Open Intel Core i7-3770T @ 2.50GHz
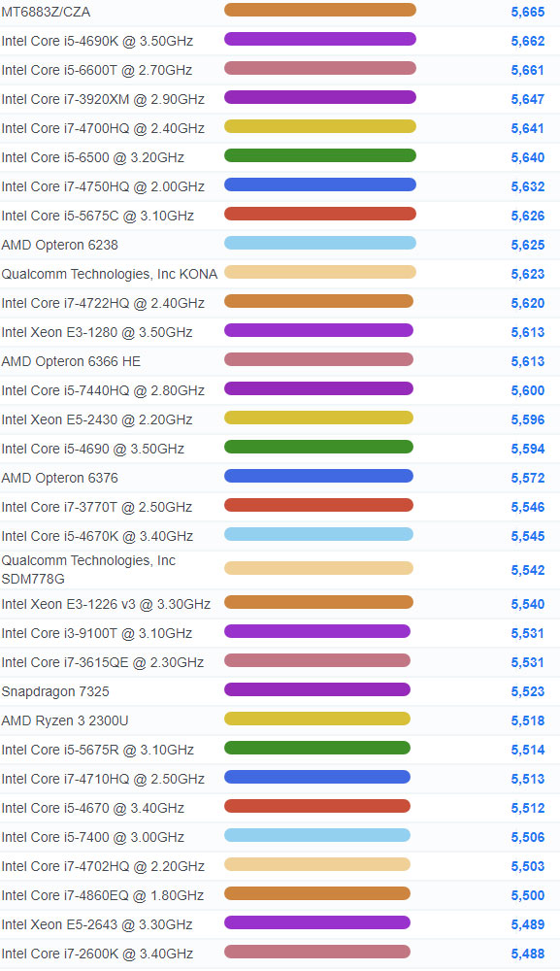This screenshot has height=971, width=560. pyautogui.click(x=96, y=507)
